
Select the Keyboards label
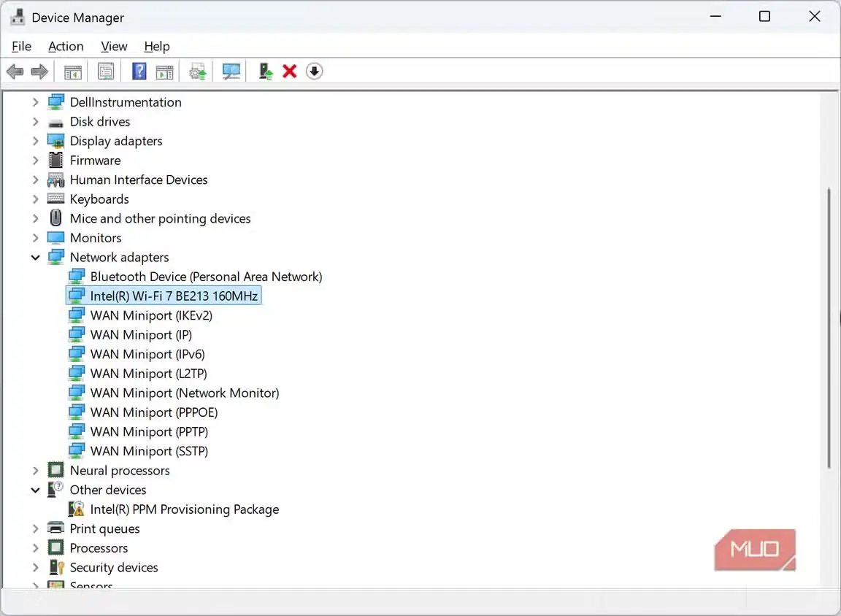click(x=99, y=199)
